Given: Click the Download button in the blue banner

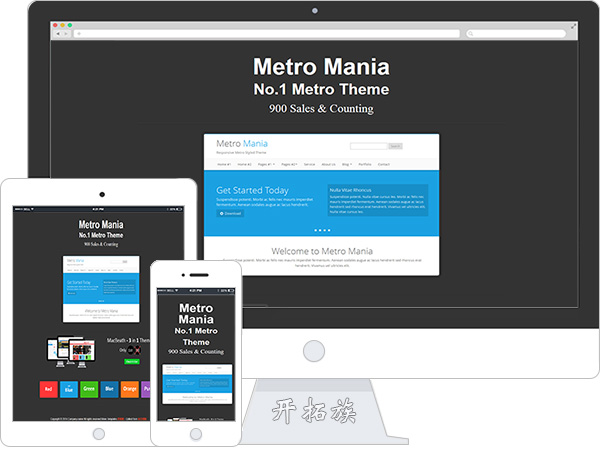Looking at the screenshot, I should click(230, 214).
